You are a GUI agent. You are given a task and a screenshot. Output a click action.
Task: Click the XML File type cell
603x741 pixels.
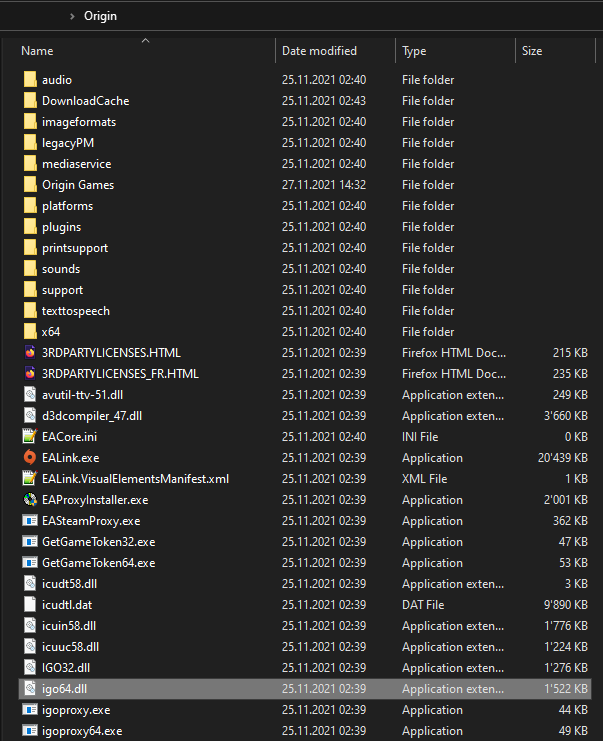[x=424, y=479]
